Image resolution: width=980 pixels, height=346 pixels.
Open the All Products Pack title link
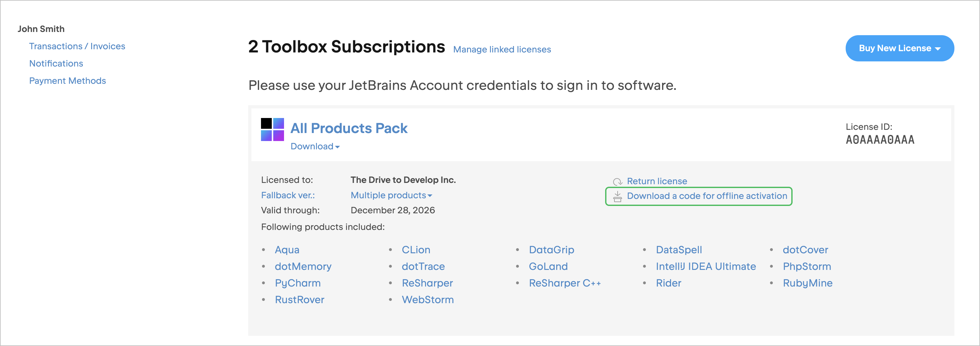click(349, 129)
